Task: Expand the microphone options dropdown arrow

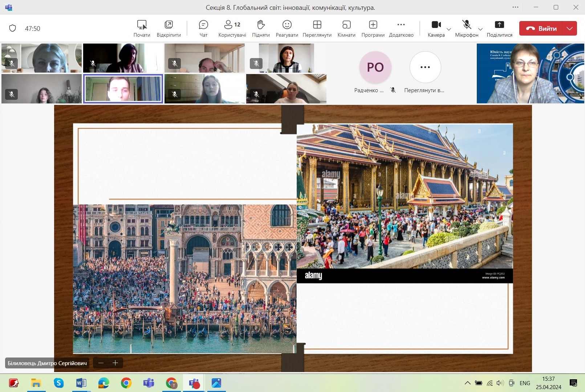Action: (x=480, y=29)
